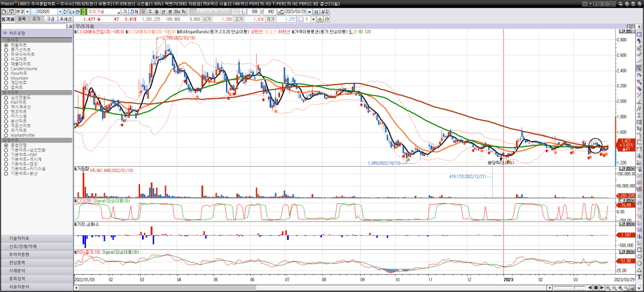Image resolution: width=644 pixels, height=292 pixels.
Task: Click the first icon in the top toolbar
Action: tap(5, 12)
